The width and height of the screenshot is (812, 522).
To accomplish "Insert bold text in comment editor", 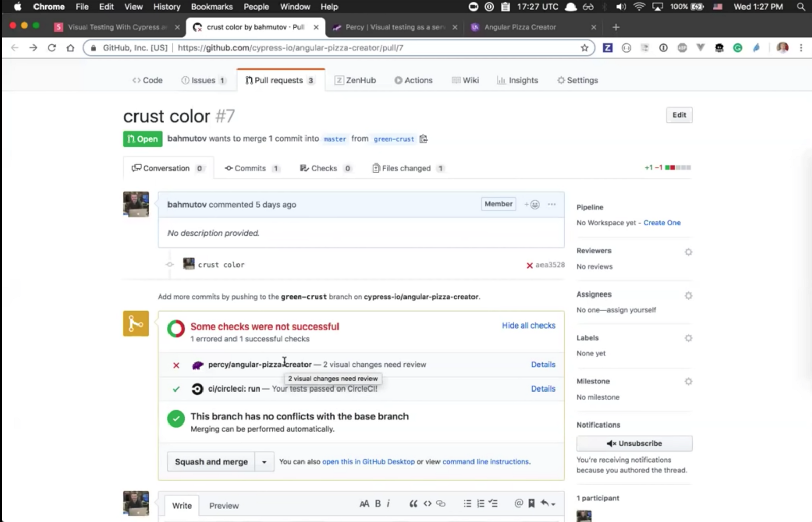I will coord(378,504).
